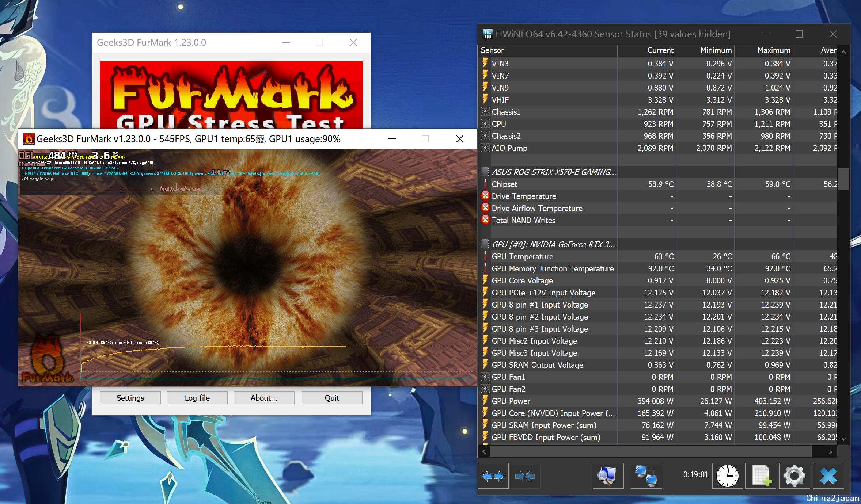
Task: Select the Chassis2 fan row
Action: click(x=657, y=136)
